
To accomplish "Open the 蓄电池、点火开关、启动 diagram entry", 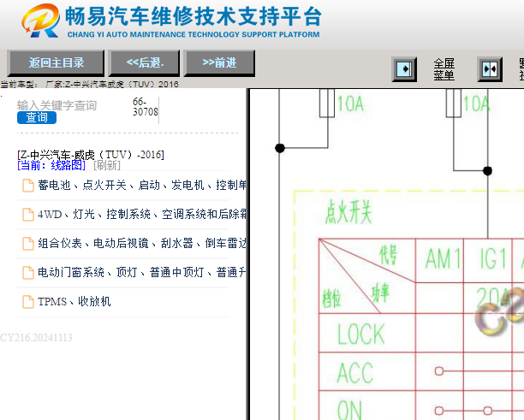I will pyautogui.click(x=141, y=185).
